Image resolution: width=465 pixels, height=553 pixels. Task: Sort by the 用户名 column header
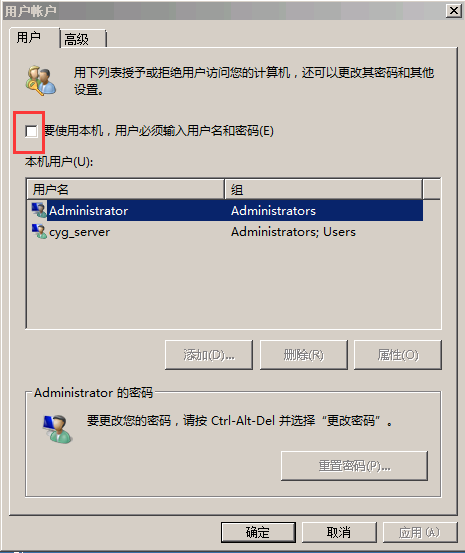pos(126,189)
